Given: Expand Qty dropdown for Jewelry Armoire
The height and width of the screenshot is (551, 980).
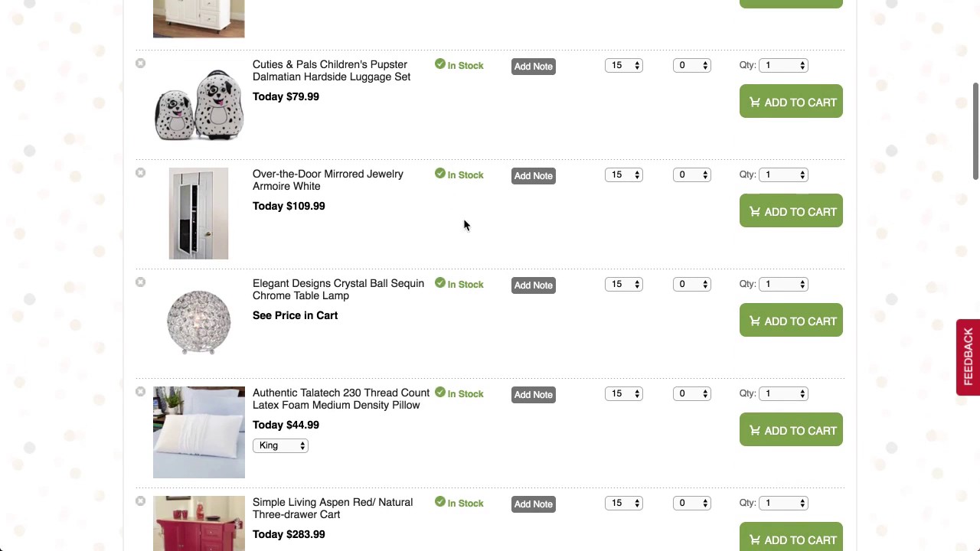Looking at the screenshot, I should pyautogui.click(x=783, y=175).
